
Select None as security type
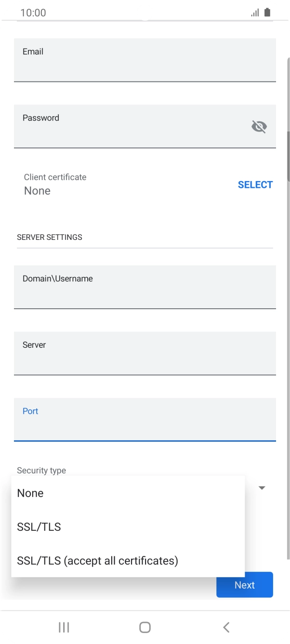click(x=30, y=493)
